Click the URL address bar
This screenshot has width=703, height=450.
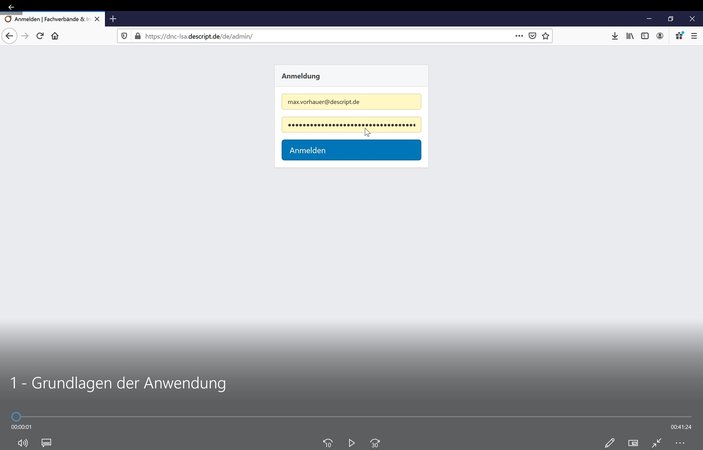pos(334,36)
